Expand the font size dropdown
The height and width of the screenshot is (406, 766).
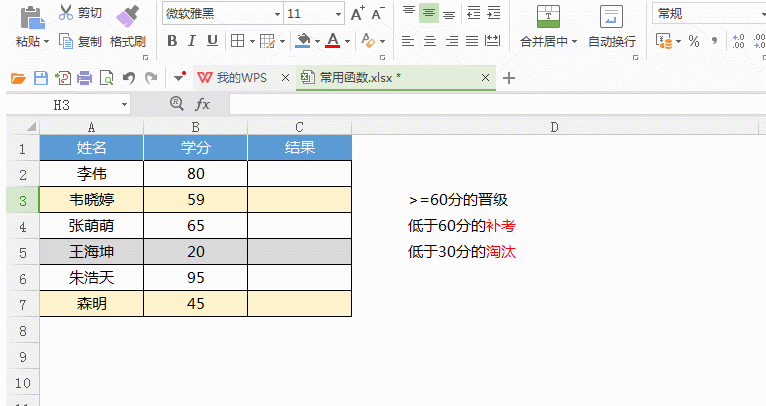coord(337,14)
